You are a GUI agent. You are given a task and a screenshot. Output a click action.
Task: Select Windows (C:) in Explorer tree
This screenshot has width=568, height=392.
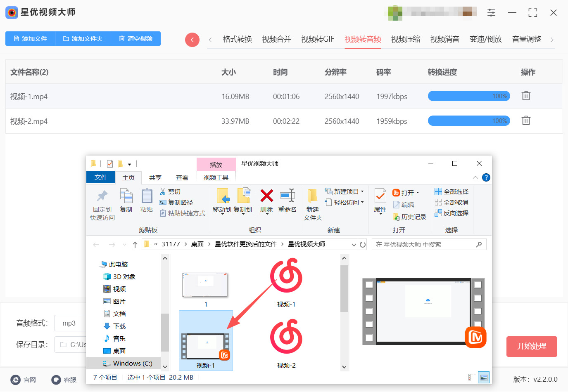coord(128,364)
